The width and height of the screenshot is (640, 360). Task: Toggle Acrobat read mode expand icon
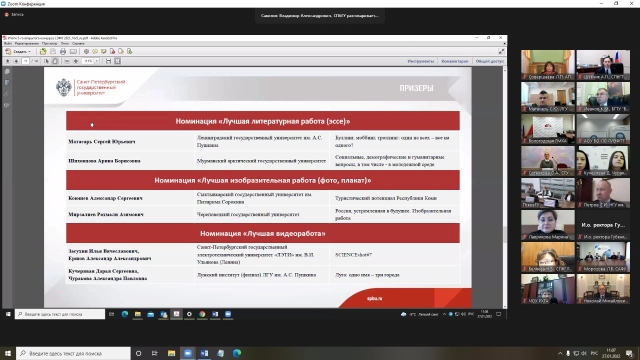(501, 51)
